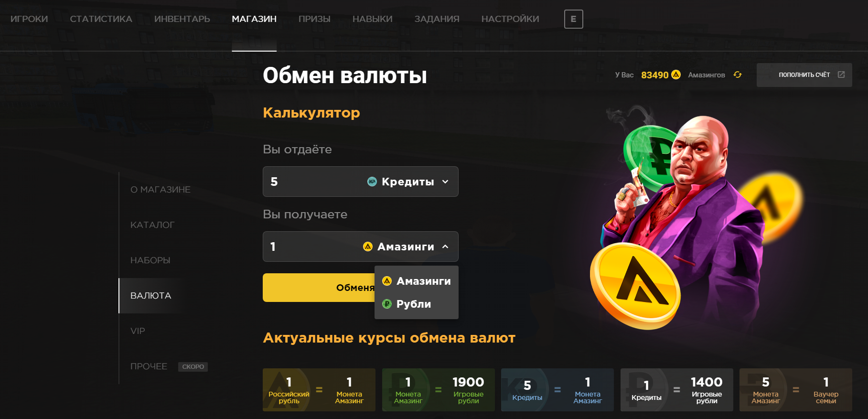Click the green ruble icon beside Рубли option

387,304
